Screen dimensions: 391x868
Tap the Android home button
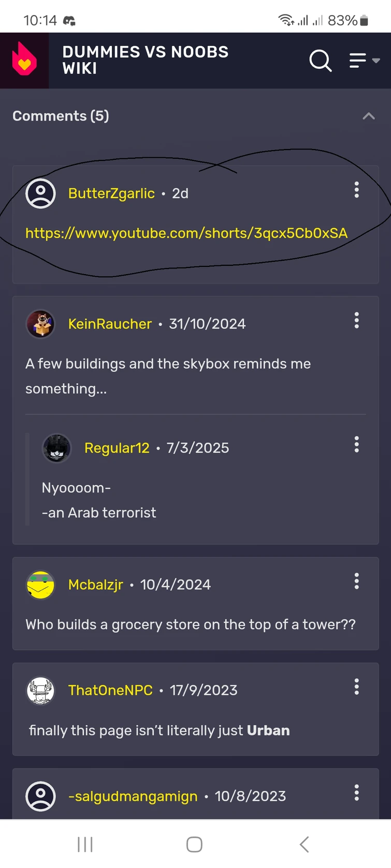tap(194, 844)
